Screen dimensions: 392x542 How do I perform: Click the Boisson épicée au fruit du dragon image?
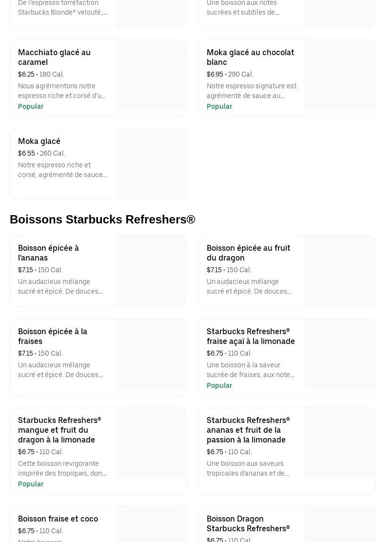[x=340, y=271]
